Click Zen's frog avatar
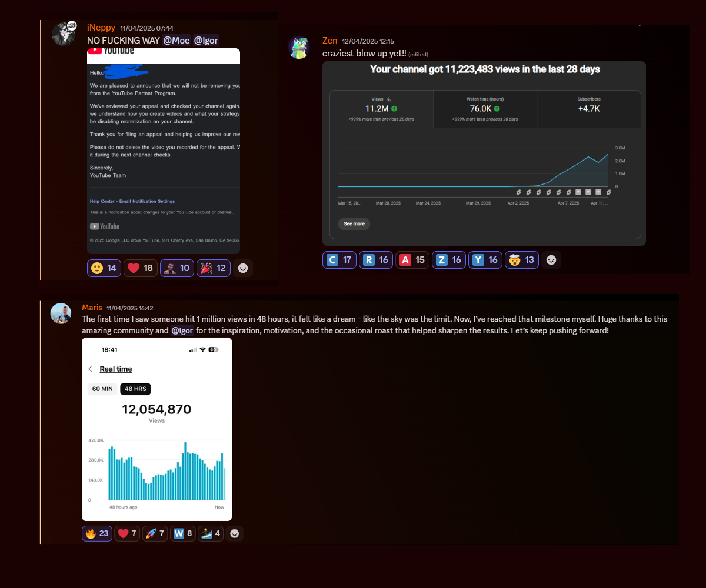 299,48
